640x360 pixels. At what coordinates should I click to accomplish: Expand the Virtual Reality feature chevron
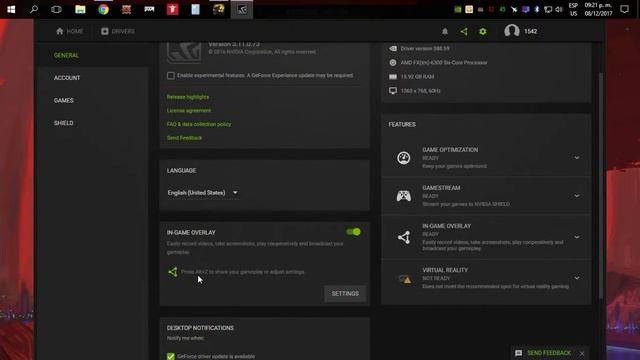click(577, 278)
